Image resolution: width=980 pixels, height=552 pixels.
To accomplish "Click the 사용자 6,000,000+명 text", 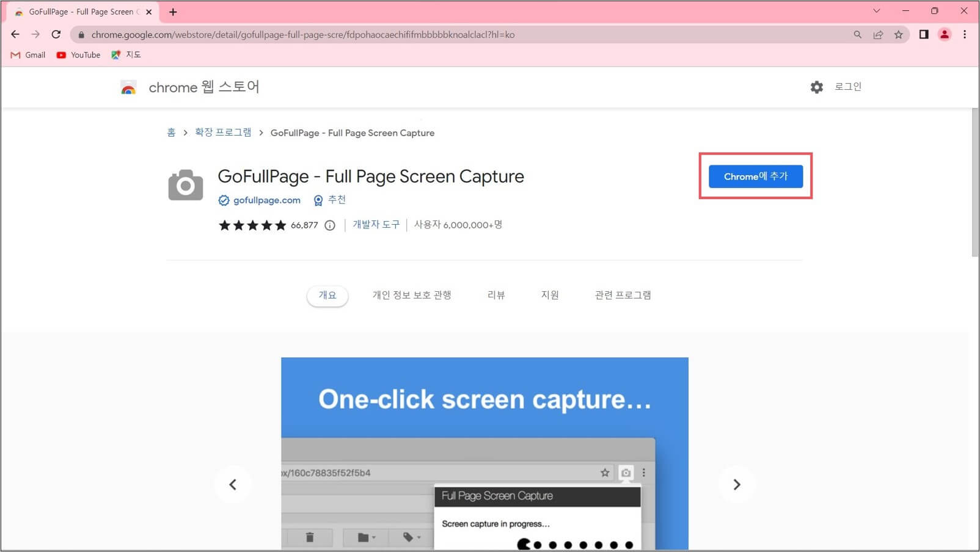I will 458,225.
